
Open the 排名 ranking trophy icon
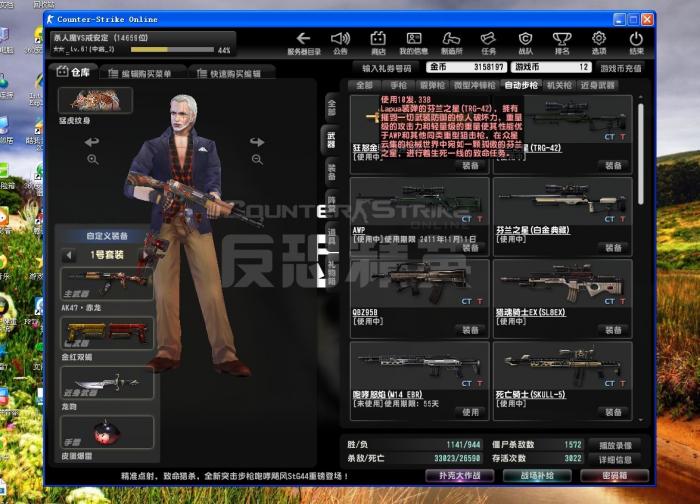coord(562,44)
